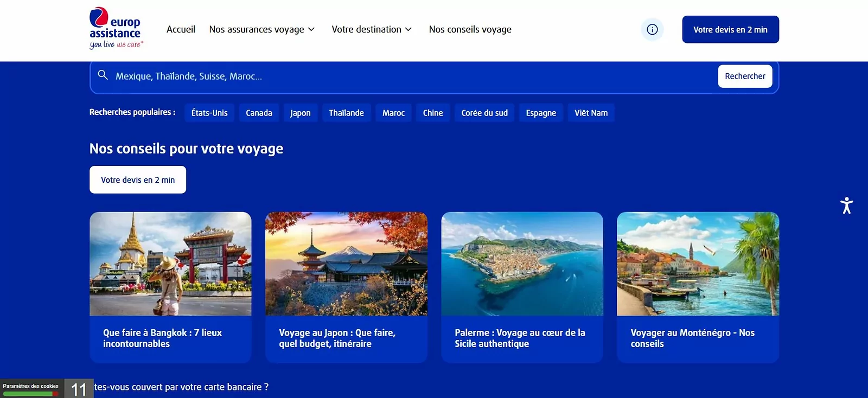This screenshot has width=868, height=398.
Task: Select the Maroc popular search
Action: pyautogui.click(x=393, y=113)
